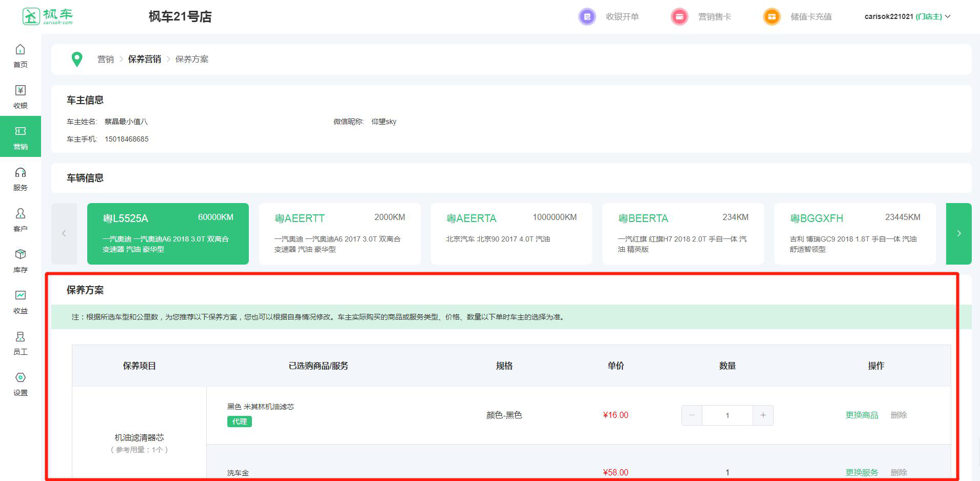Click the 规格 column header
This screenshot has width=980, height=481.
(x=504, y=366)
